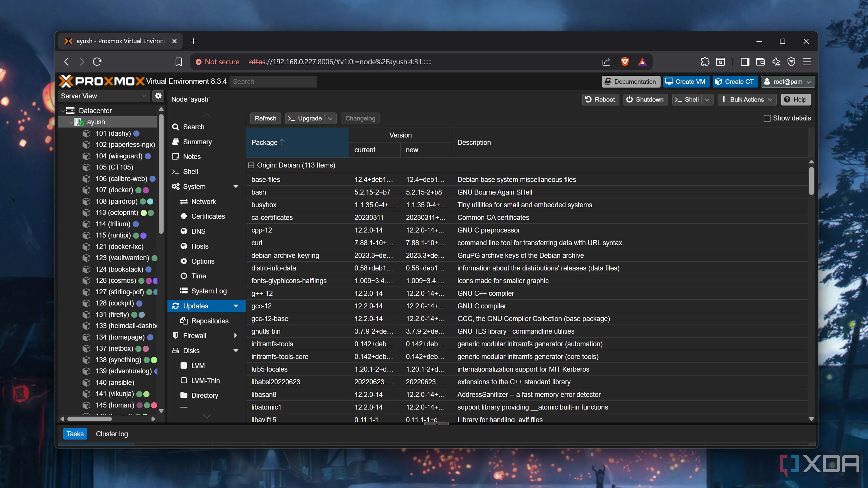Select container 107 (docker) in tree
The width and height of the screenshot is (868, 488).
coord(114,190)
